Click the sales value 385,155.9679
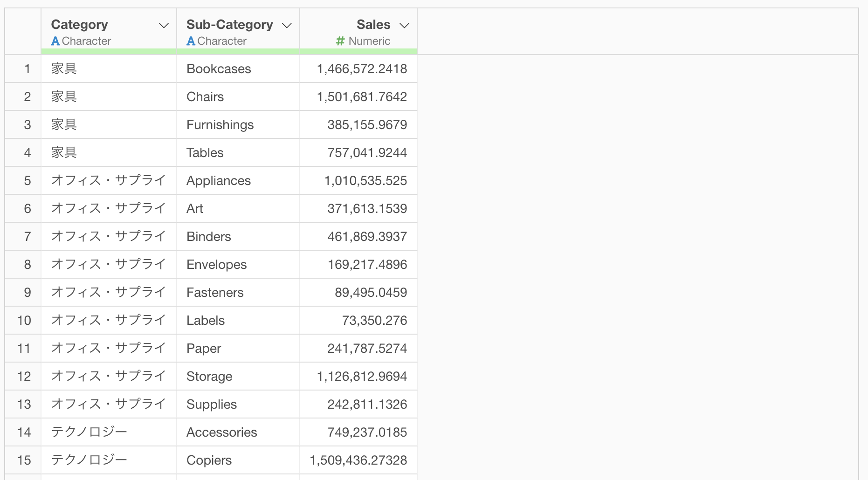The width and height of the screenshot is (868, 480). tap(367, 125)
